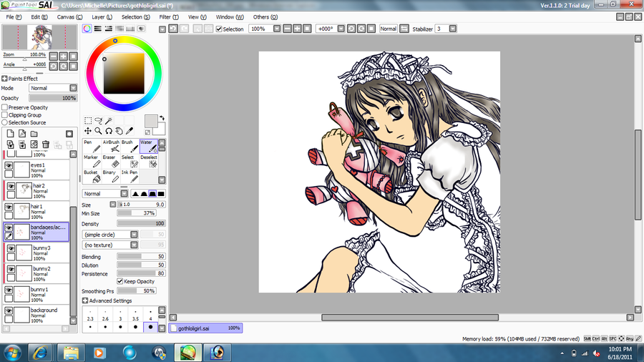This screenshot has height=362, width=644.
Task: Open the zoom 100% dropdown in toolbar
Action: pos(277,29)
